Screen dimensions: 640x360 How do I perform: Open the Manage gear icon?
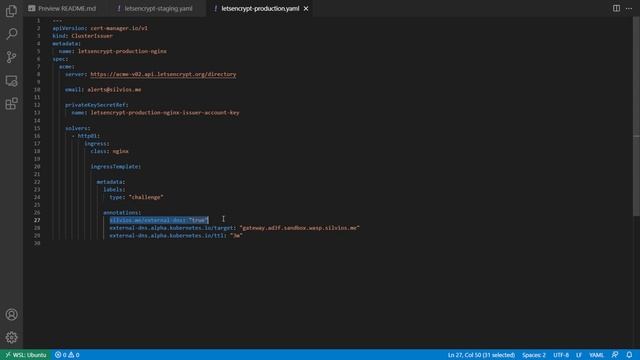click(11, 337)
